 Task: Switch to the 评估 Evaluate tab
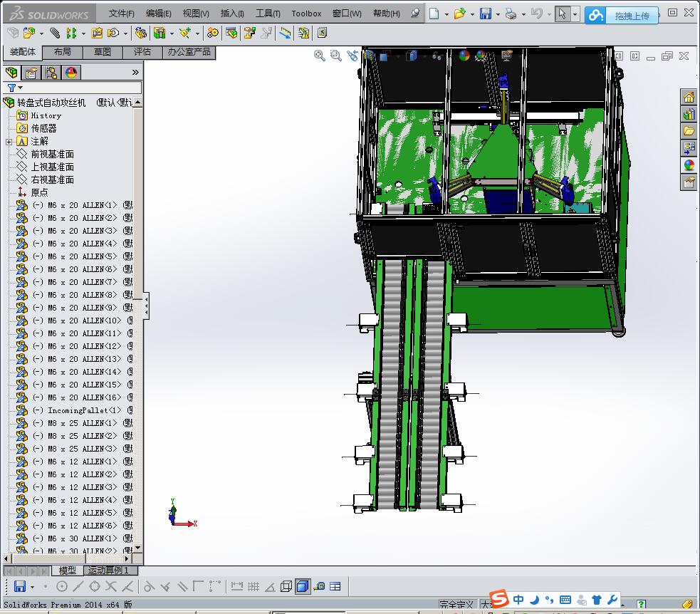[x=142, y=52]
